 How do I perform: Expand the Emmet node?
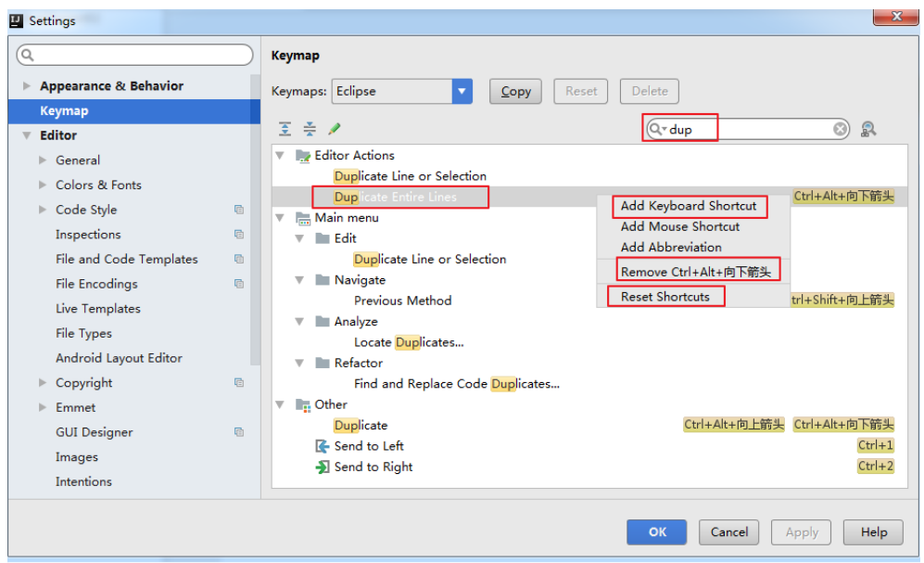tap(43, 407)
